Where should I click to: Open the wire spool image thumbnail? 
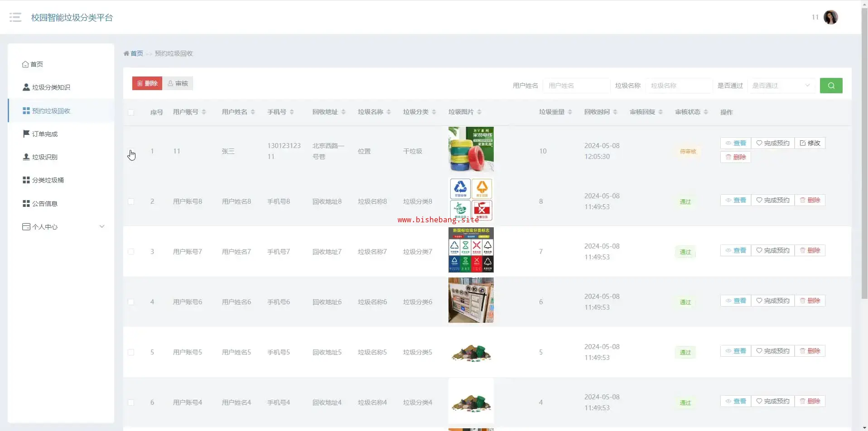click(x=471, y=149)
